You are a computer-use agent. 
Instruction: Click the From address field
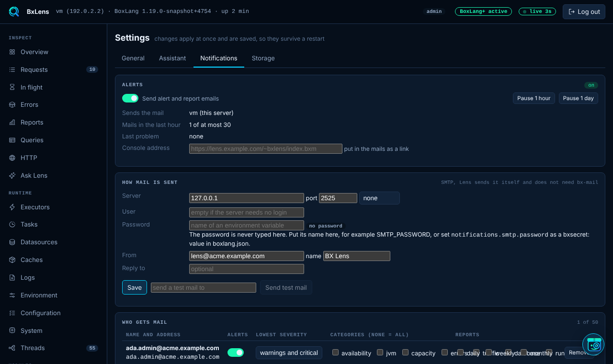pos(247,256)
